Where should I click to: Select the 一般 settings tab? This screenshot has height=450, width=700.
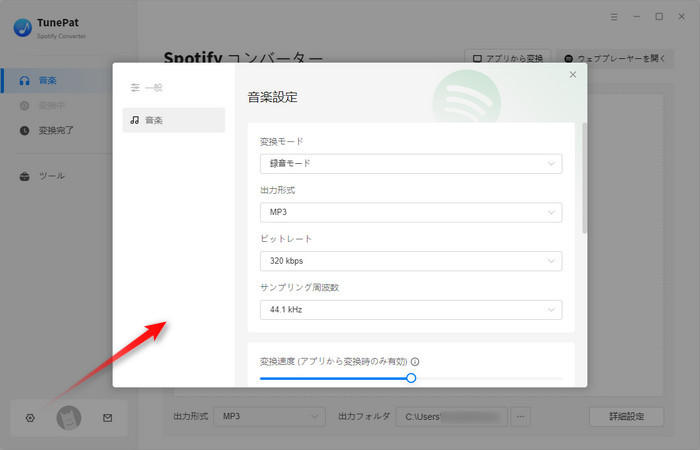[174, 88]
